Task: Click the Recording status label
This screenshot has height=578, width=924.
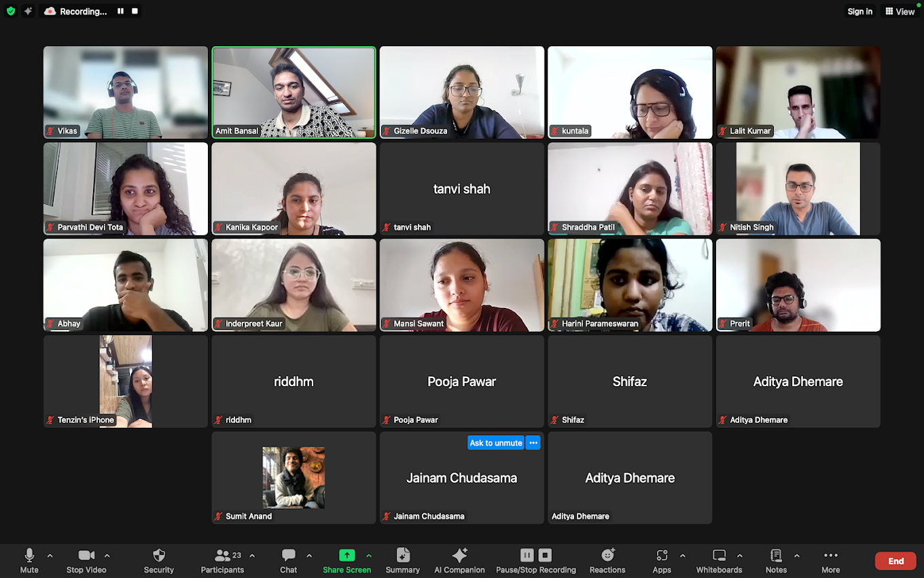Action: click(x=83, y=12)
